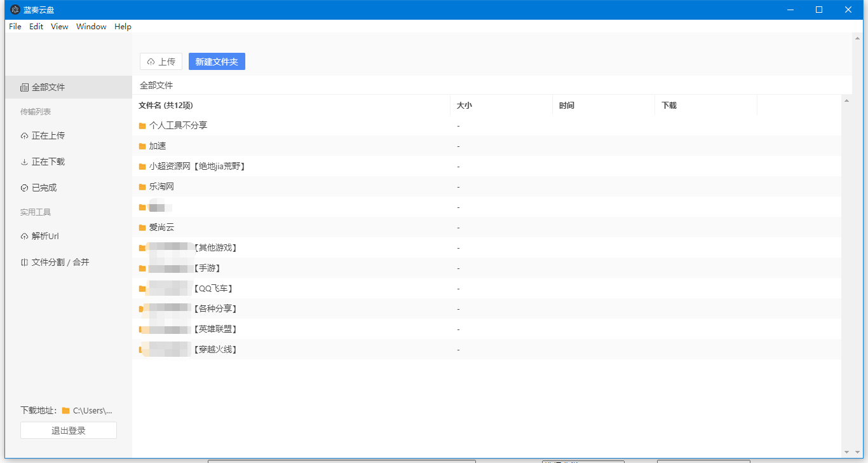The image size is (868, 463).
Task: Open the 加速 folder
Action: pyautogui.click(x=156, y=146)
